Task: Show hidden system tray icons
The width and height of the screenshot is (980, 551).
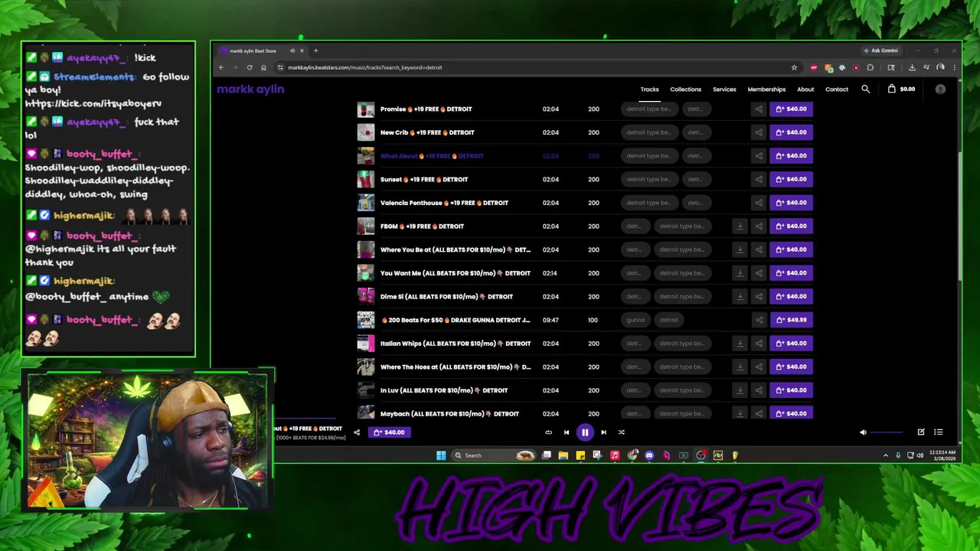Action: pos(886,455)
